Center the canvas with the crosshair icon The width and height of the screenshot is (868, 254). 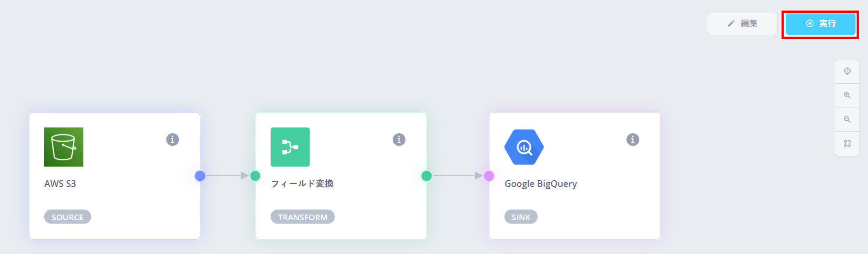[x=847, y=71]
